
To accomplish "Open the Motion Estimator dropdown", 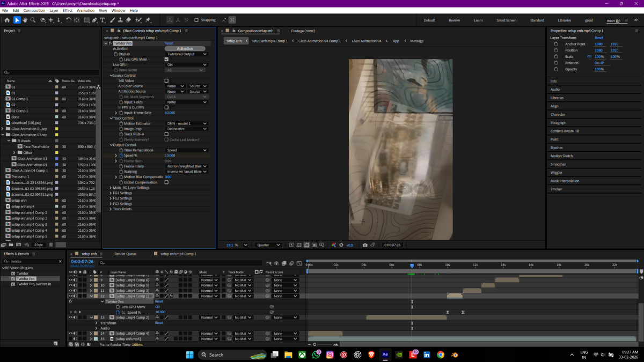I will pyautogui.click(x=186, y=123).
